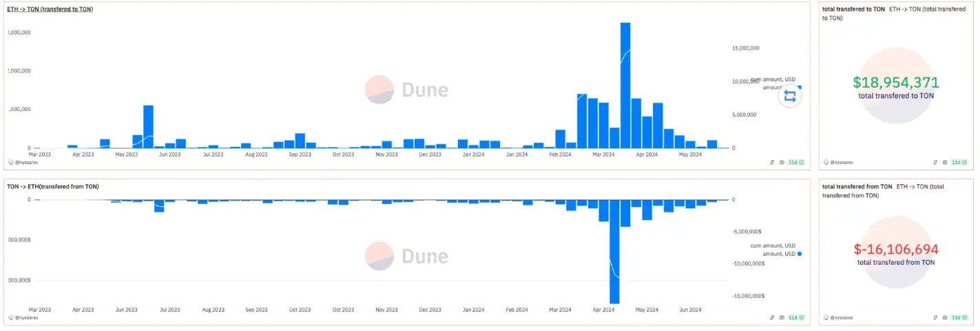Click the tallest blue bar in ETH -> TON chart
The width and height of the screenshot is (980, 331).
625,85
